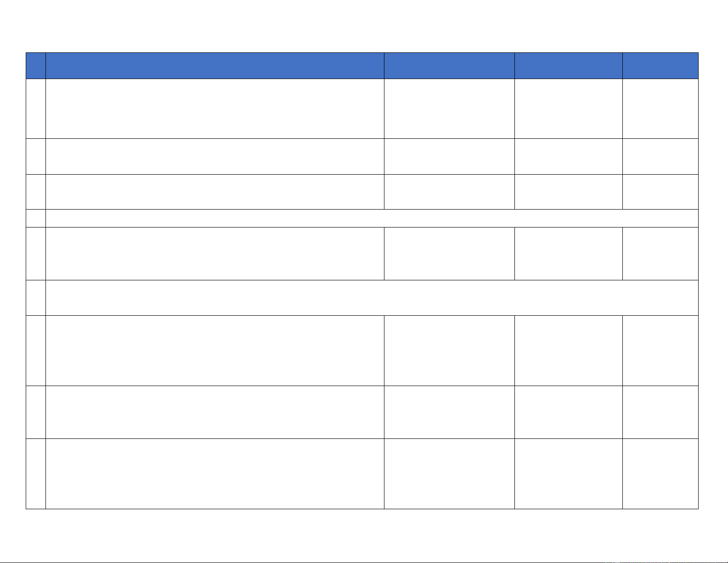Click the thin merged full-width row
Viewport: 728px width, 563px height.
(x=371, y=218)
